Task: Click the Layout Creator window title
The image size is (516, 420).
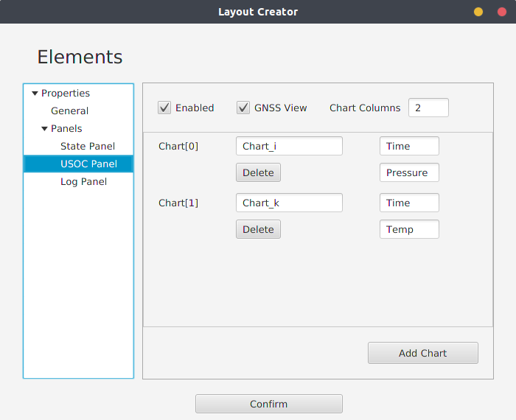Action: (x=258, y=12)
